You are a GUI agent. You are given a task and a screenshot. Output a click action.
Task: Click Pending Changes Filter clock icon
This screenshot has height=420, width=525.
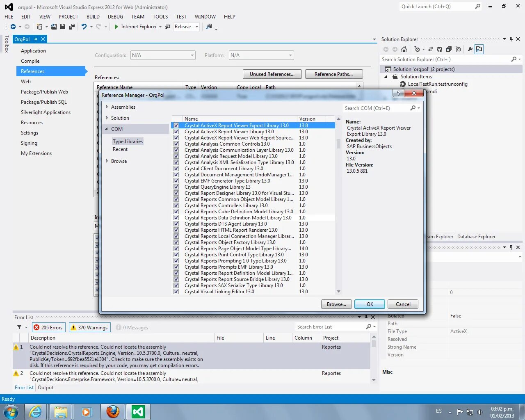tap(417, 49)
